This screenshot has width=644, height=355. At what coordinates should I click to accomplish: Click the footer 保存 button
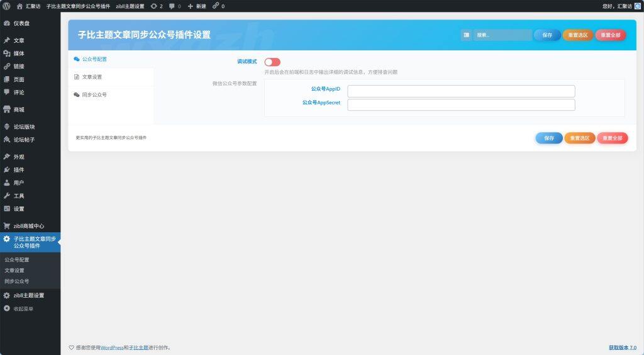[x=549, y=138]
